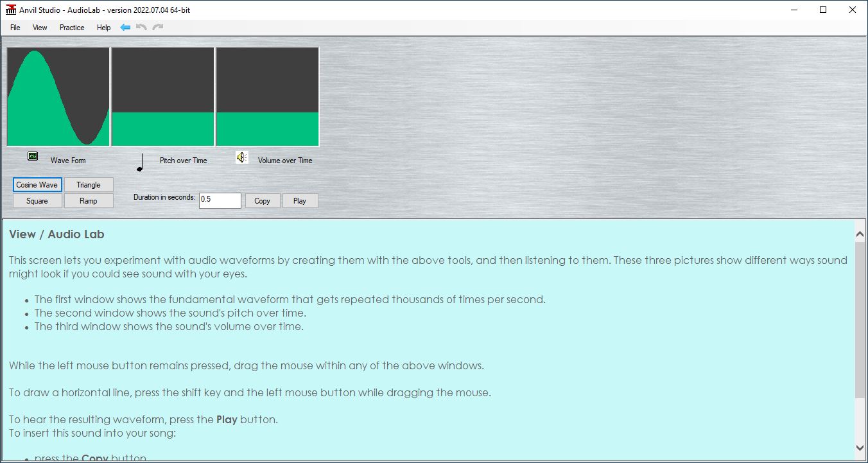The width and height of the screenshot is (868, 463).
Task: Click the Volume over Time speaker icon
Action: point(241,157)
